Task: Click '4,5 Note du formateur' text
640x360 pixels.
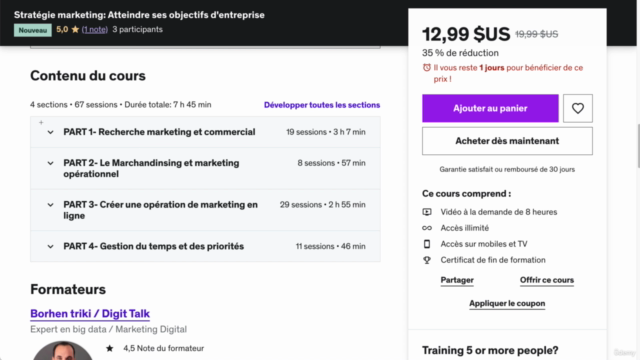Action: tap(164, 348)
